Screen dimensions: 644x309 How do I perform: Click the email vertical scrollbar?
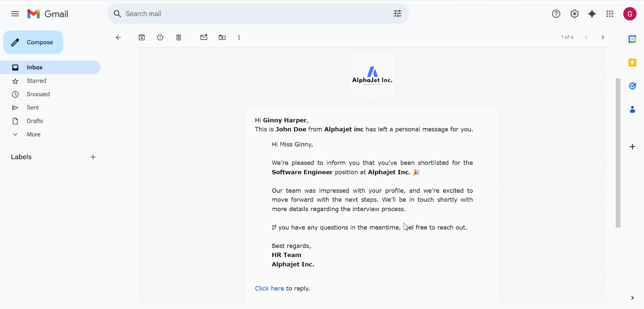click(618, 153)
